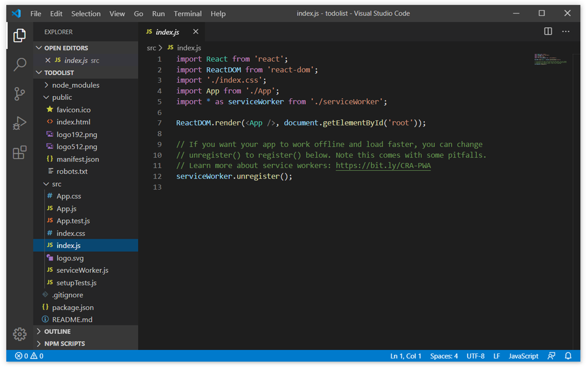Open the notifications bell icon
588x367 pixels.
568,356
